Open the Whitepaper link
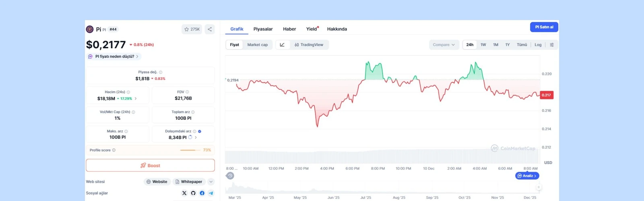Screen dimensions: 644x201 click(x=189, y=182)
